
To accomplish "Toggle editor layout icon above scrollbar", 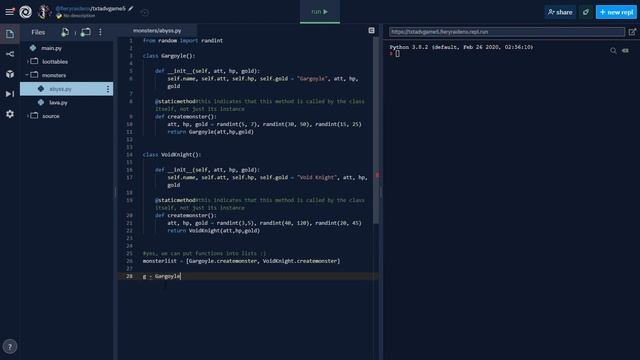I will [x=371, y=31].
